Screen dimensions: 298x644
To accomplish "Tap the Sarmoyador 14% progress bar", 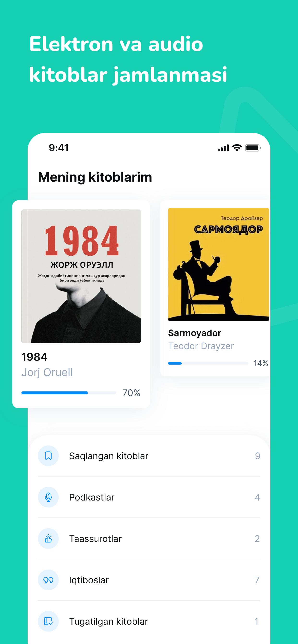I will tap(208, 363).
